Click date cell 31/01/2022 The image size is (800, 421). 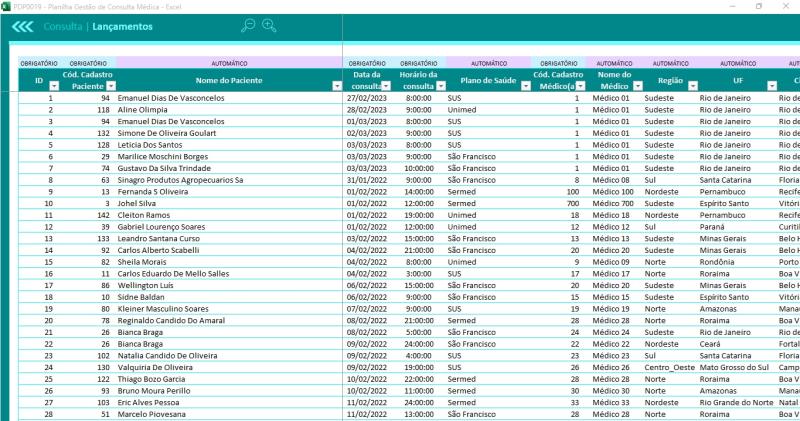367,180
